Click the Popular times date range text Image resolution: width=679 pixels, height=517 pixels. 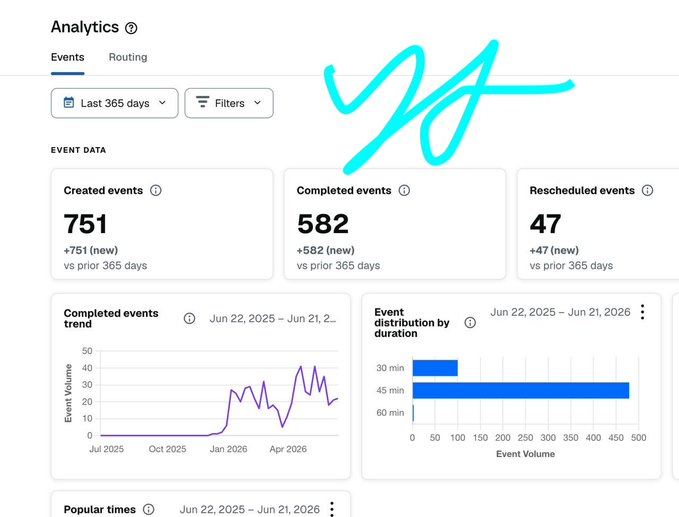[x=249, y=510]
